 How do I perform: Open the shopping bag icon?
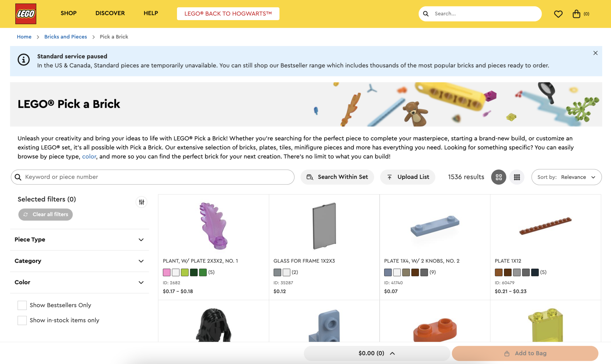[x=576, y=14]
